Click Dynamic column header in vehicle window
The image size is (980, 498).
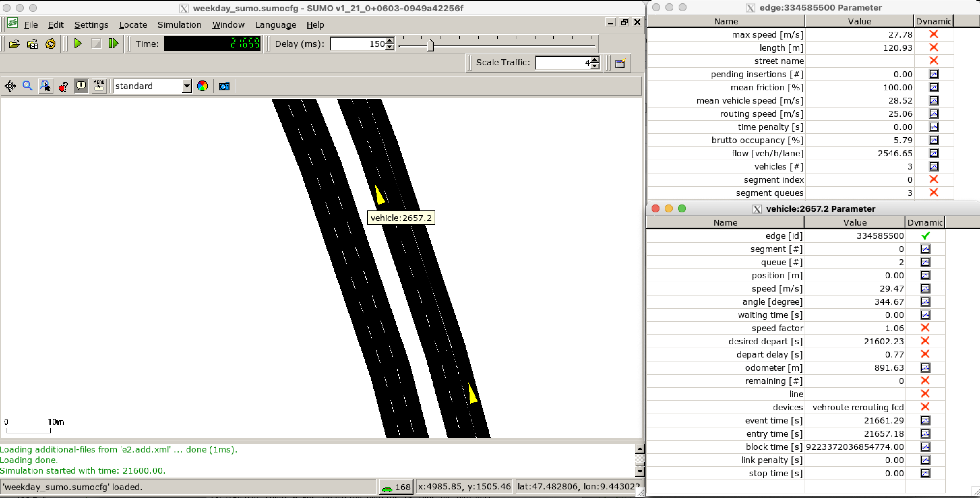click(x=925, y=222)
